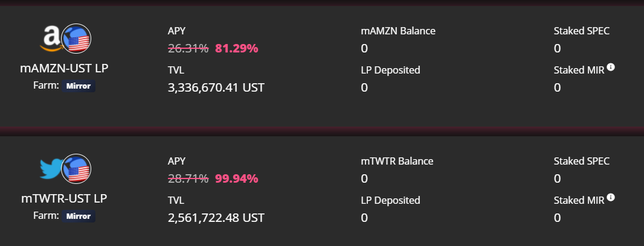Click info icon next to mAMZN Staked MIR

pyautogui.click(x=611, y=68)
